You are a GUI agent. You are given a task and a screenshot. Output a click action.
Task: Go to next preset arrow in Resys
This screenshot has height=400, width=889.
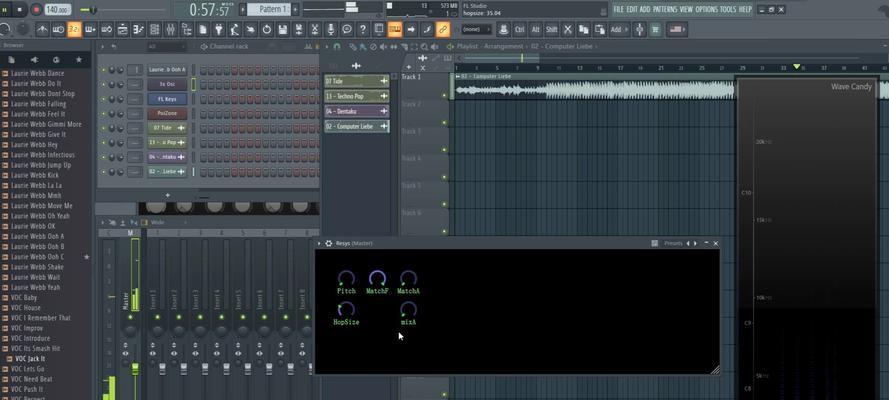696,243
